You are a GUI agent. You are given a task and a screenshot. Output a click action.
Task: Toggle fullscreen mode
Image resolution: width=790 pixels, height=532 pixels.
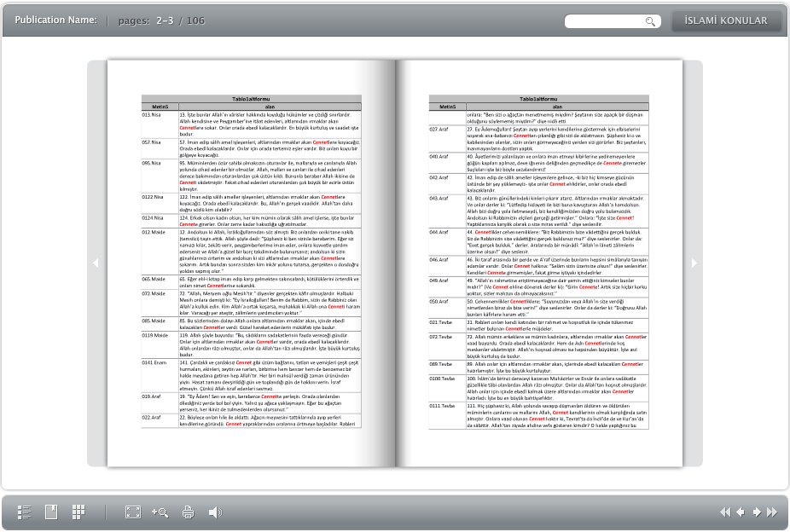coord(132,512)
